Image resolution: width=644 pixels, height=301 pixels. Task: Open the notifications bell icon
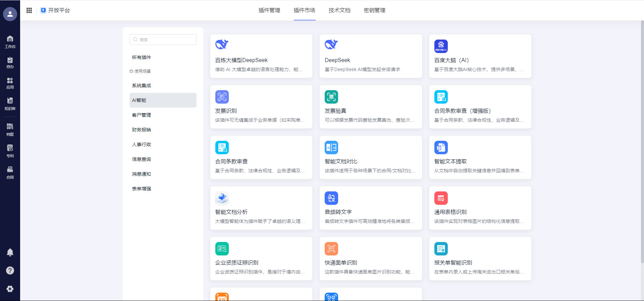tap(10, 252)
